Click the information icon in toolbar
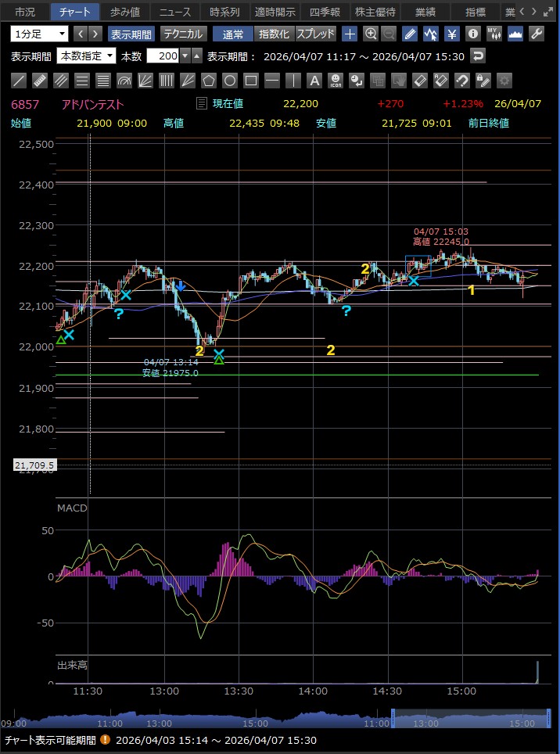This screenshot has width=560, height=754. 472,34
